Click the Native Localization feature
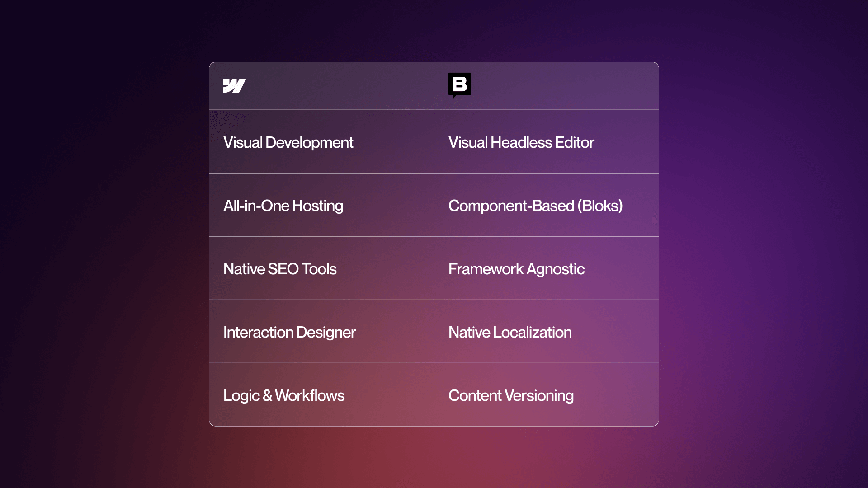 (x=510, y=332)
